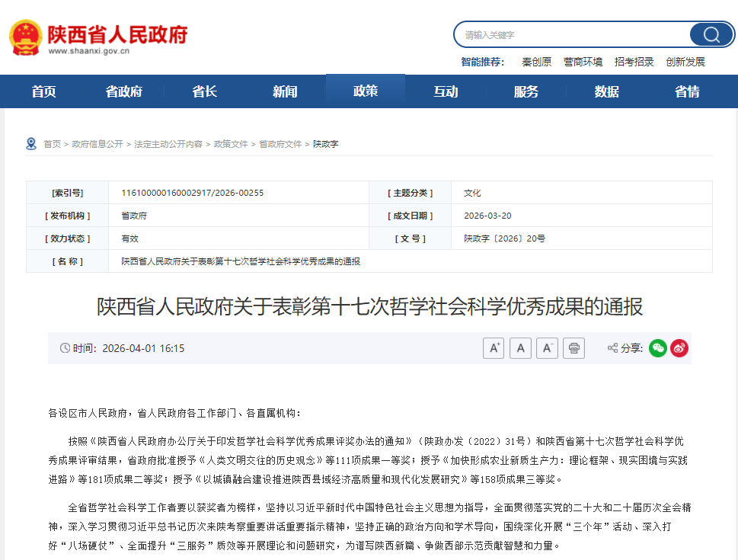Switch to the 新闻 navigation tab

(x=284, y=91)
